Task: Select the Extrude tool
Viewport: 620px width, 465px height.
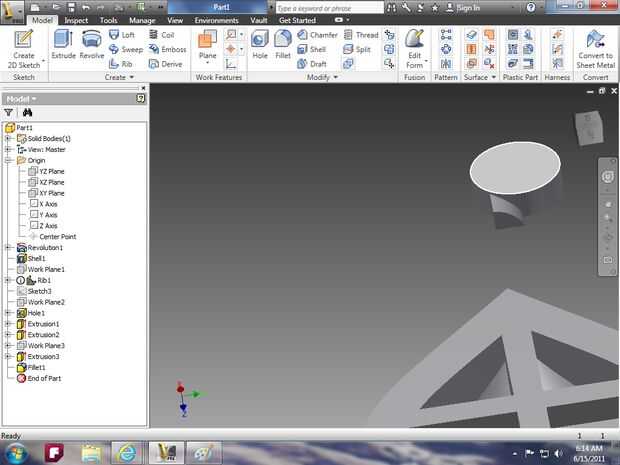Action: click(63, 44)
